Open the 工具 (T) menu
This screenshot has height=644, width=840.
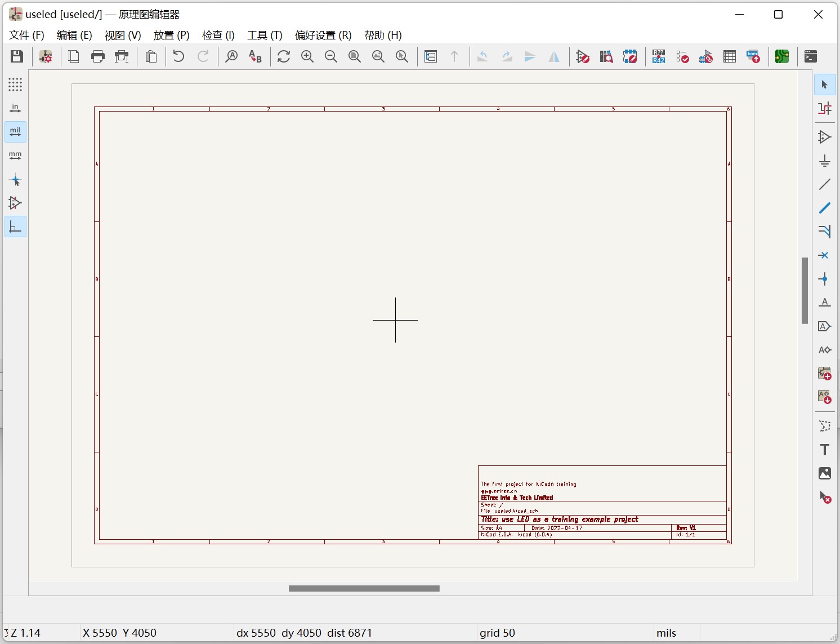[265, 35]
